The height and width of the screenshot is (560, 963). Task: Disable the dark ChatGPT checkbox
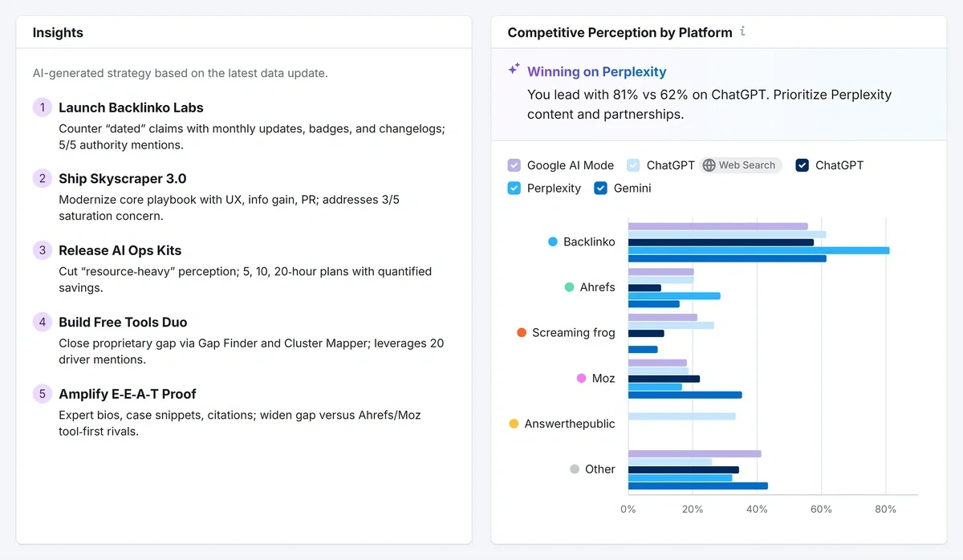(802, 165)
